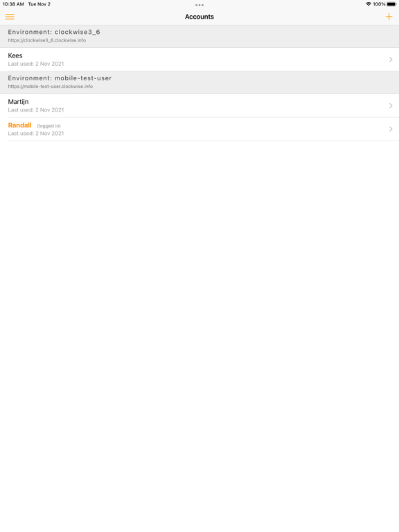
Task: Tap the clockwise3_6.clockwise.info URL
Action: (x=47, y=40)
